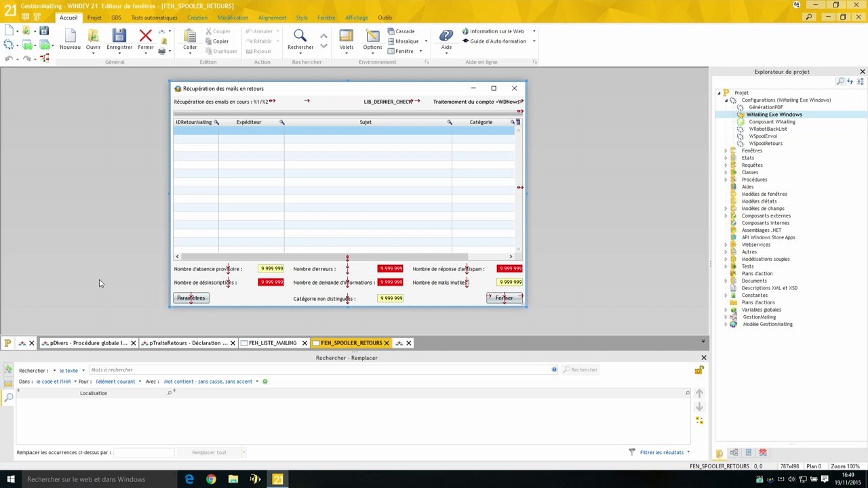
Task: Collapse the Configurations tree node
Action: pyautogui.click(x=726, y=100)
